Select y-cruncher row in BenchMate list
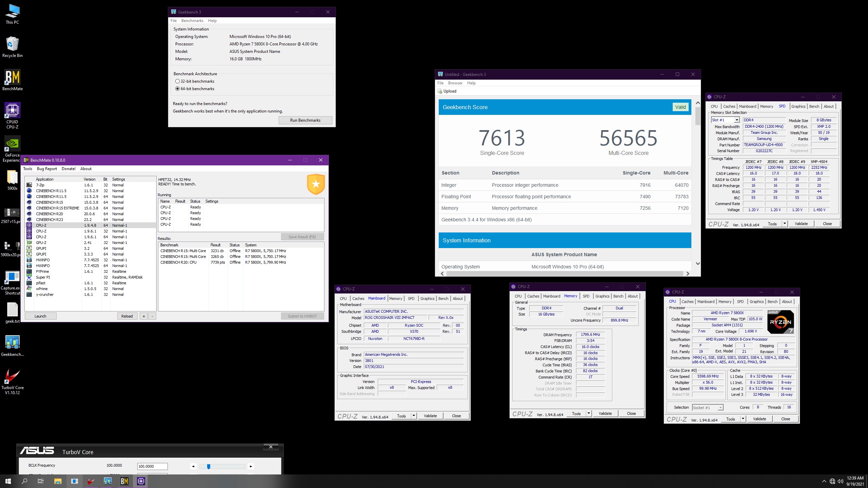Viewport: 868px width, 488px height. [90, 294]
